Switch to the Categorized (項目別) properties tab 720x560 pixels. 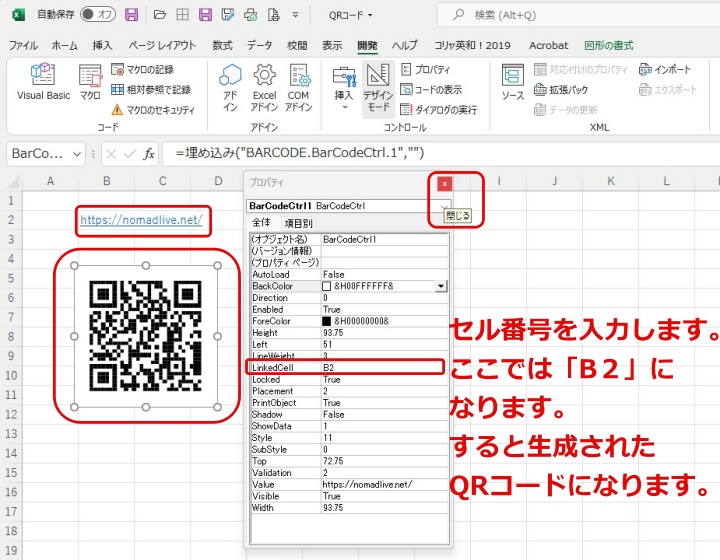tap(298, 224)
